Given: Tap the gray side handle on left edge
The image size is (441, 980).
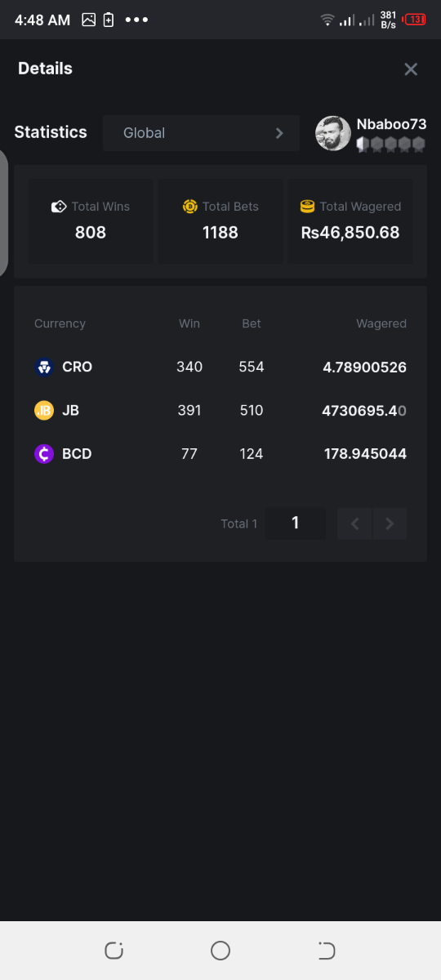Looking at the screenshot, I should pyautogui.click(x=3, y=212).
